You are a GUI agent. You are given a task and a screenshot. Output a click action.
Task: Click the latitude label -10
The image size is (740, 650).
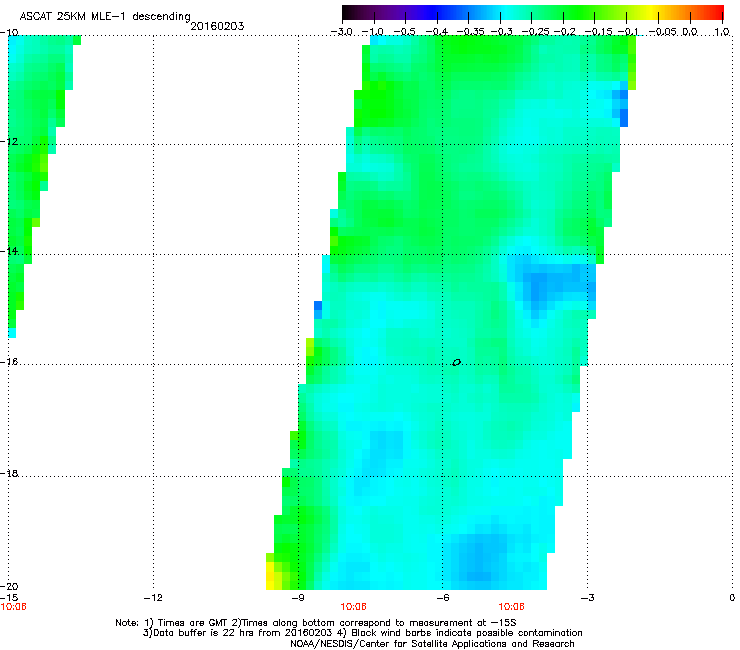(9, 32)
